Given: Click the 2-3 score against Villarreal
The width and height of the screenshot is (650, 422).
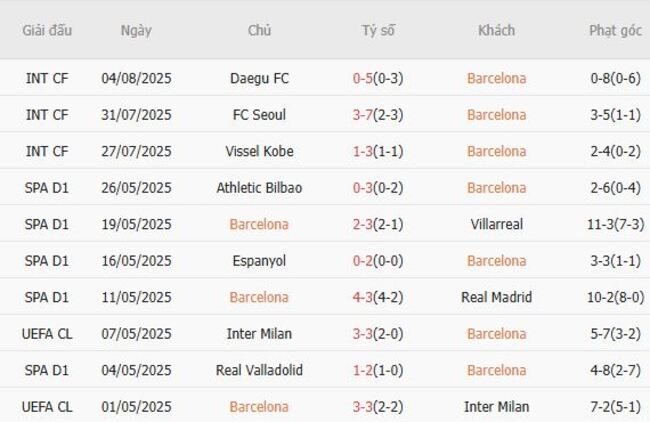Looking at the screenshot, I should tap(363, 224).
